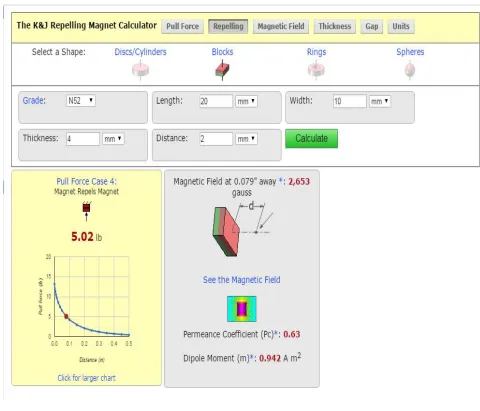Screen dimensions: 480x411
Task: Click the Magnet Repels Magnet caption
Action: coord(86,191)
